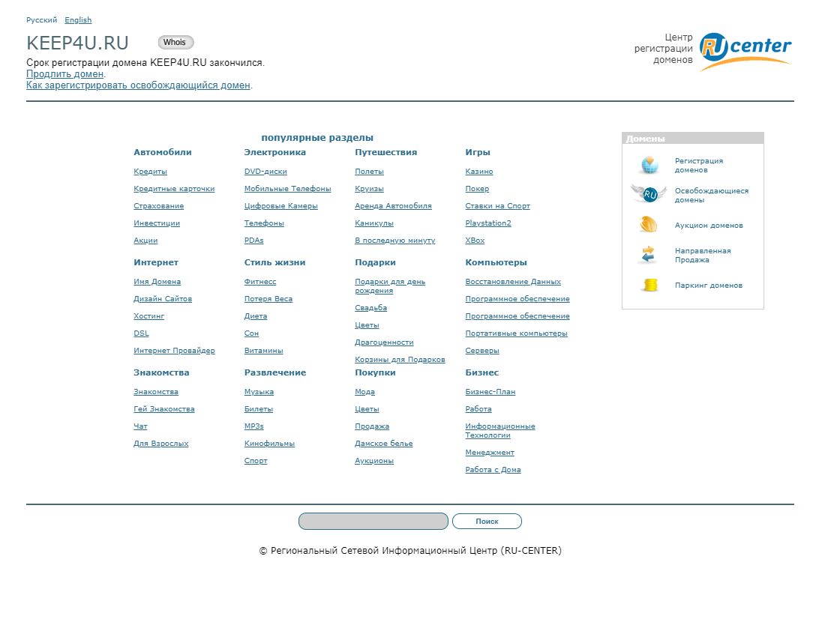Viewport: 840px width, 622px height.
Task: Click the globe icon for Регистрация доменов
Action: click(x=649, y=165)
